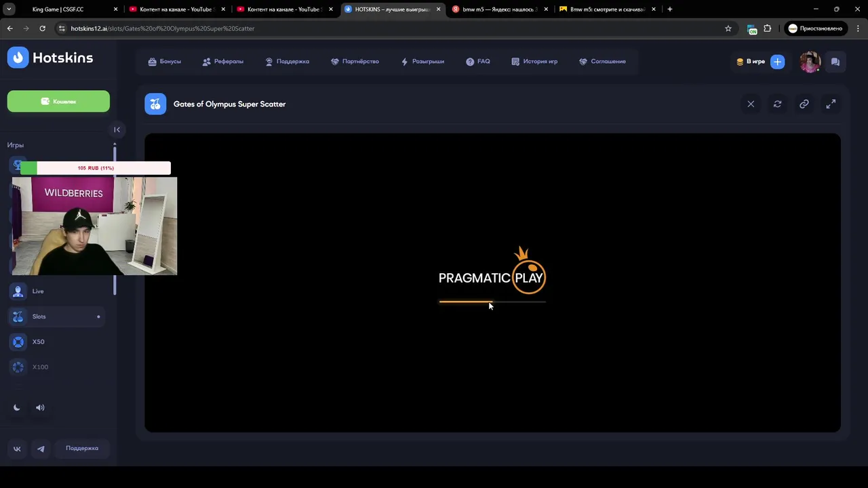
Task: Go back in browser
Action: tap(10, 28)
